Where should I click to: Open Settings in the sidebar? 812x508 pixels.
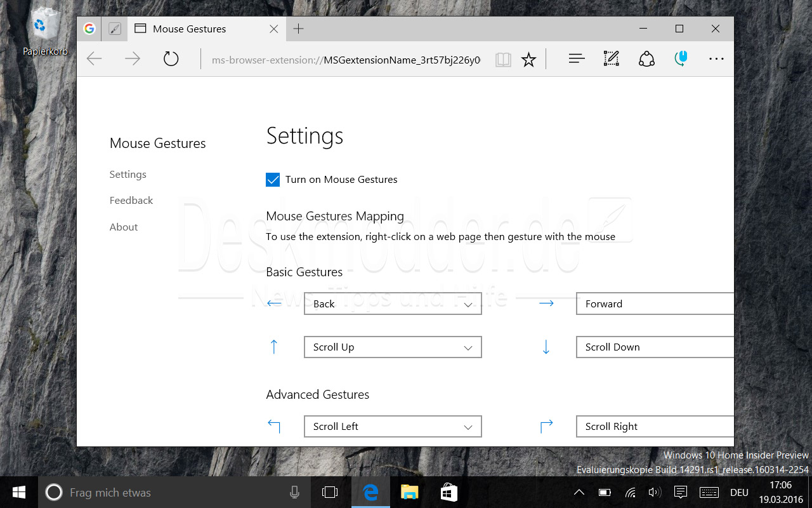(x=128, y=174)
